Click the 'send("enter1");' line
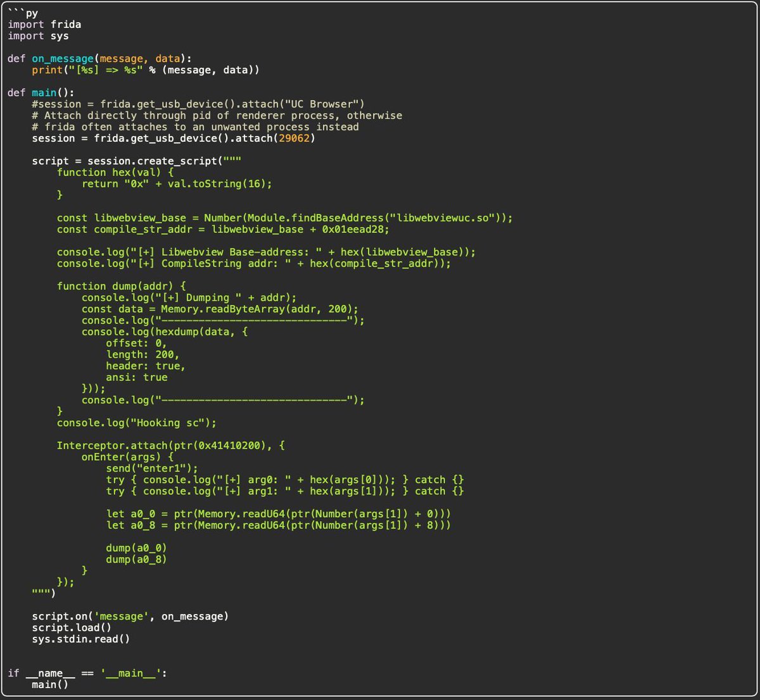The image size is (760, 700). [152, 468]
